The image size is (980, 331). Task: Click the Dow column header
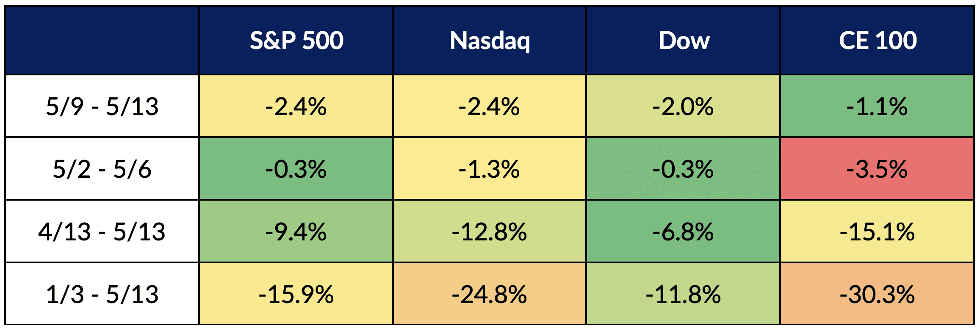(x=684, y=41)
